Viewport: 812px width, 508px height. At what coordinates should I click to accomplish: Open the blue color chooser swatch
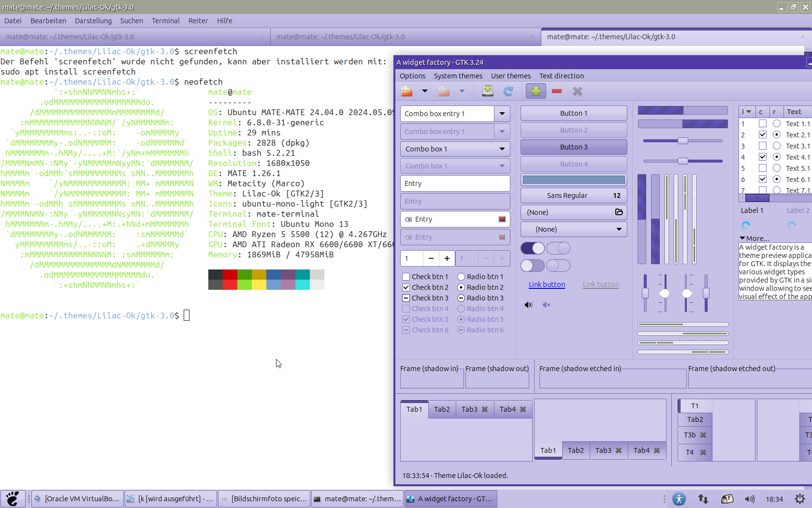tap(574, 180)
